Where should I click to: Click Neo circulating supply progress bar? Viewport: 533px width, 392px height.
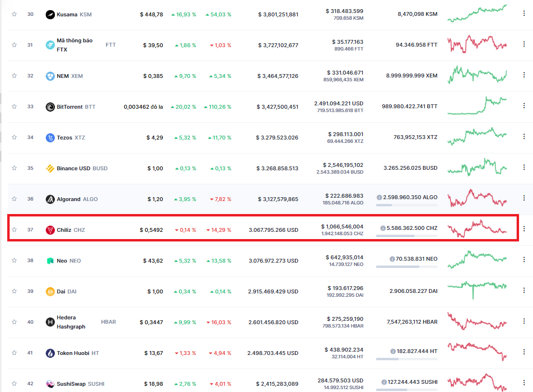(406, 266)
